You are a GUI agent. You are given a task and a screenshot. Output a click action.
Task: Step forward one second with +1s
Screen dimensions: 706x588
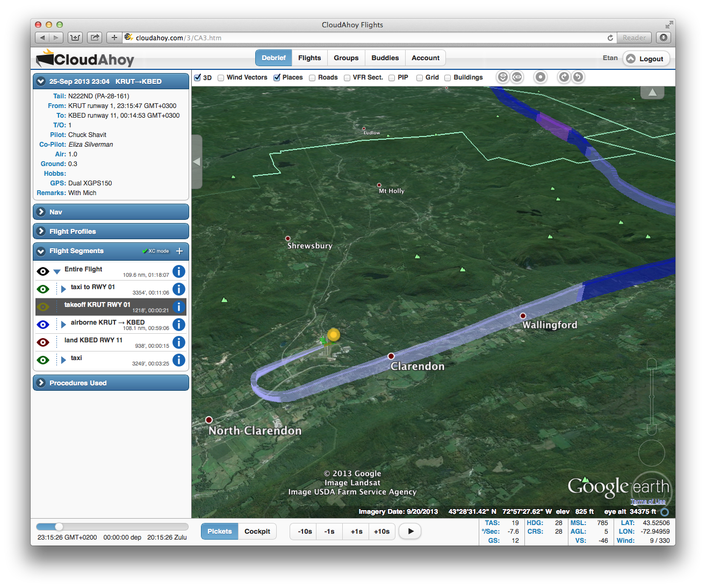point(356,532)
